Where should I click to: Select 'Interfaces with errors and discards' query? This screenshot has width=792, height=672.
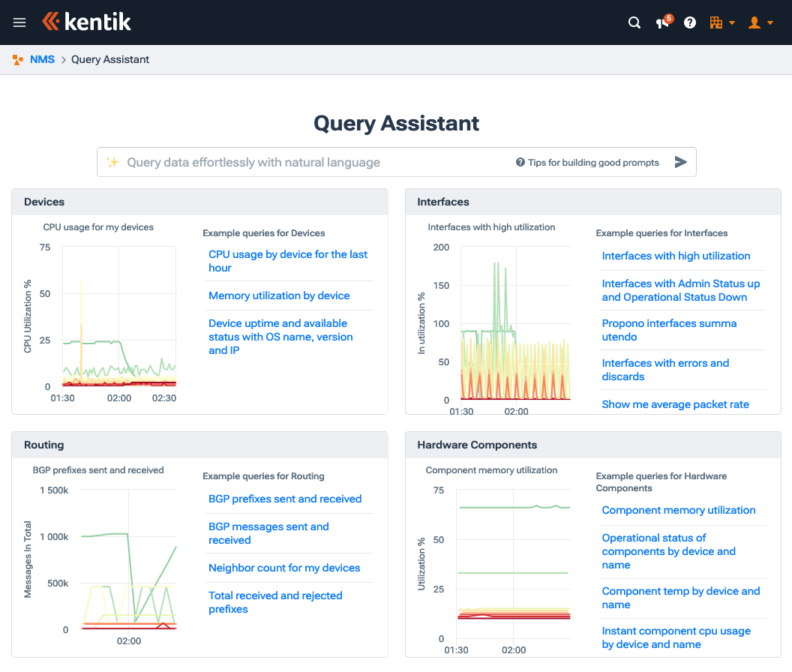coord(665,370)
